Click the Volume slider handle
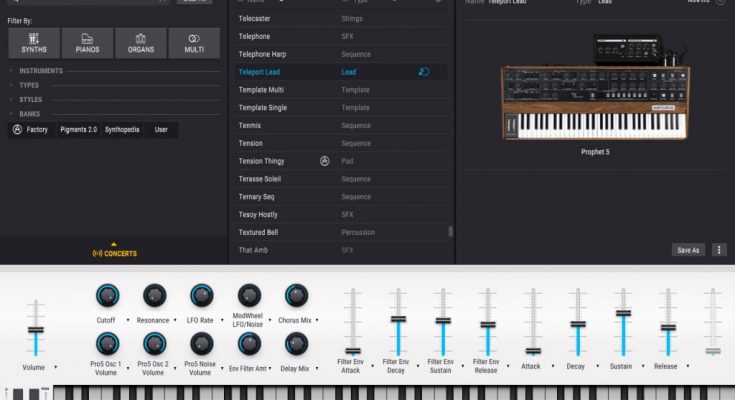 click(x=36, y=330)
